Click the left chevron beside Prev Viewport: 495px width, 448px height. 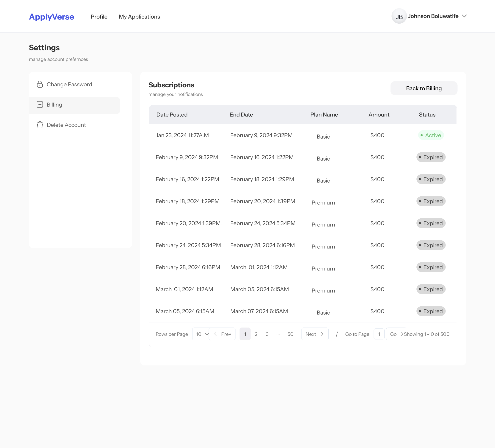[215, 334]
